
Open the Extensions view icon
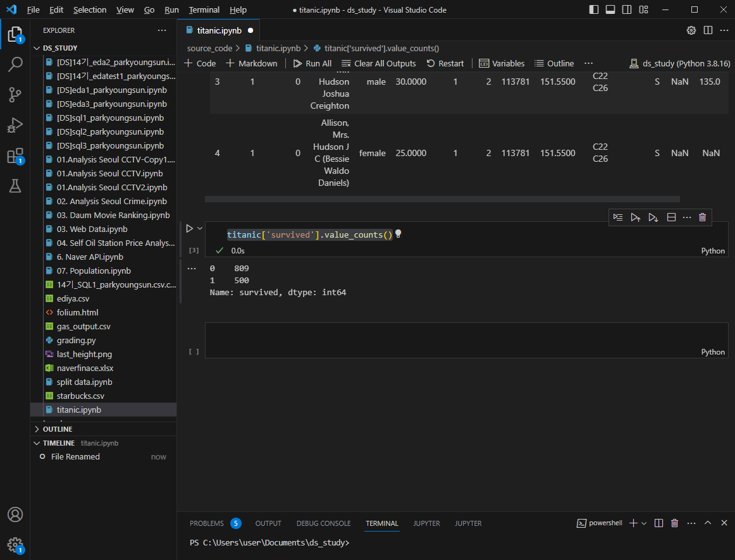(x=15, y=156)
